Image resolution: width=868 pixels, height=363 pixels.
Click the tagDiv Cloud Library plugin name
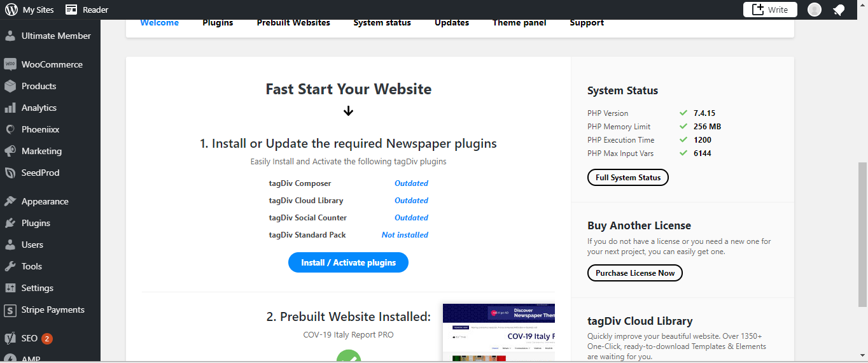point(306,201)
